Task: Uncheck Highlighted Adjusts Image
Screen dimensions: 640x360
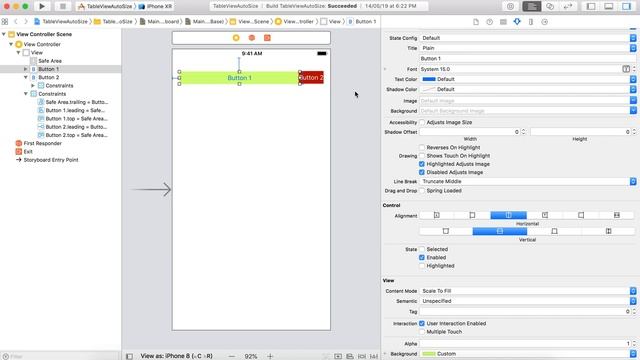Action: point(422,164)
